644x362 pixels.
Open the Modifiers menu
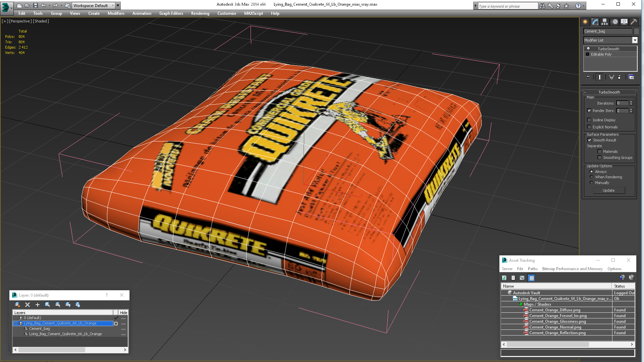pyautogui.click(x=116, y=13)
